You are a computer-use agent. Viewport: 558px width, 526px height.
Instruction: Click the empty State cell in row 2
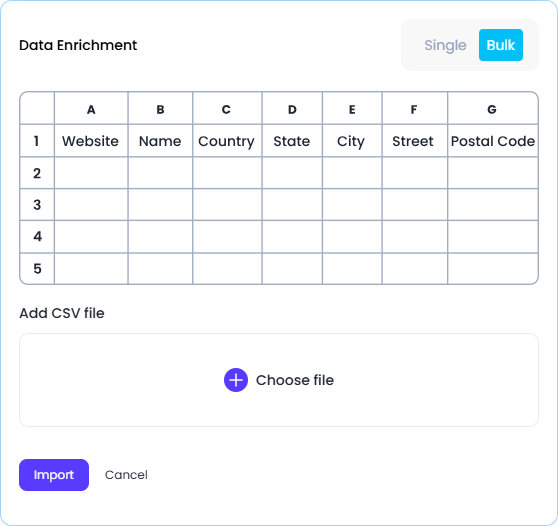pos(292,173)
